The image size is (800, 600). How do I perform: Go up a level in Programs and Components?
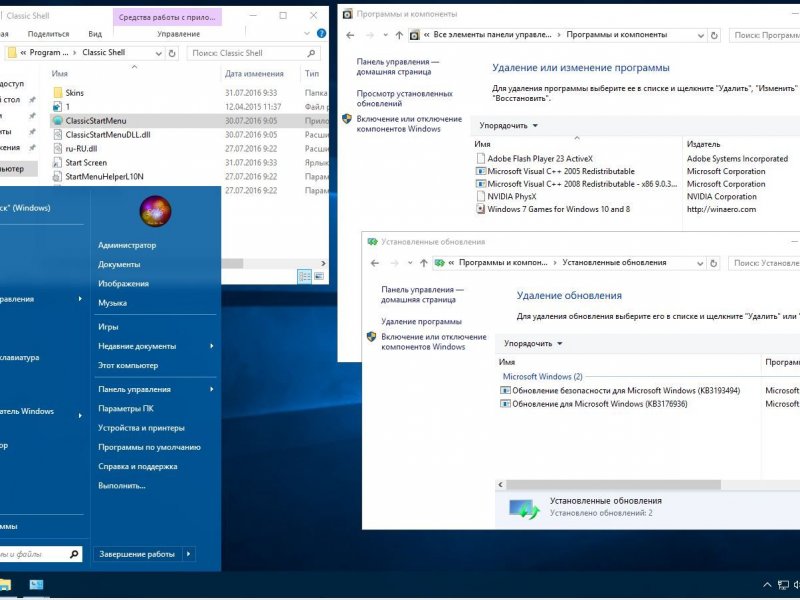[399, 35]
